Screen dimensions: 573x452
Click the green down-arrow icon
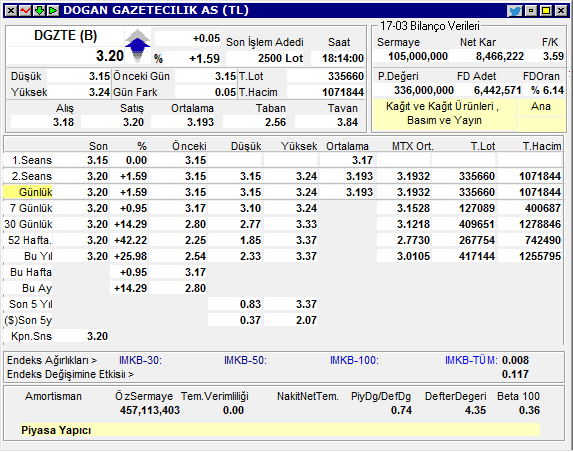point(39,11)
